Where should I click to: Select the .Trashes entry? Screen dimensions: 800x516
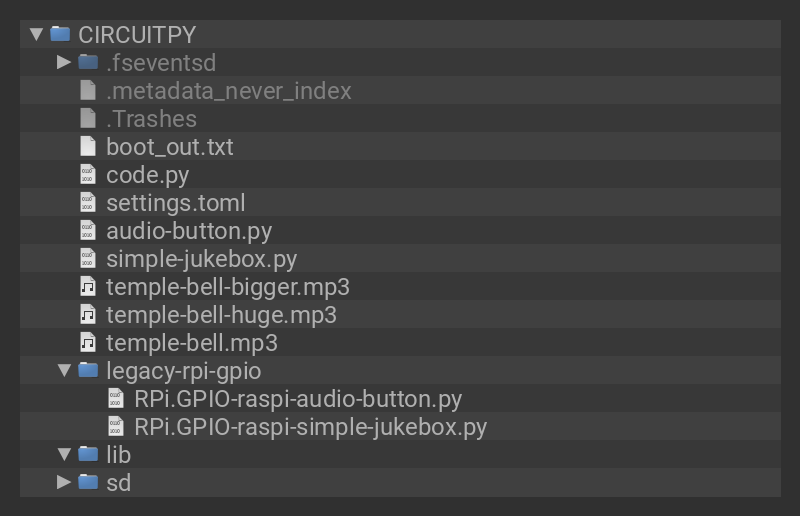[x=151, y=119]
